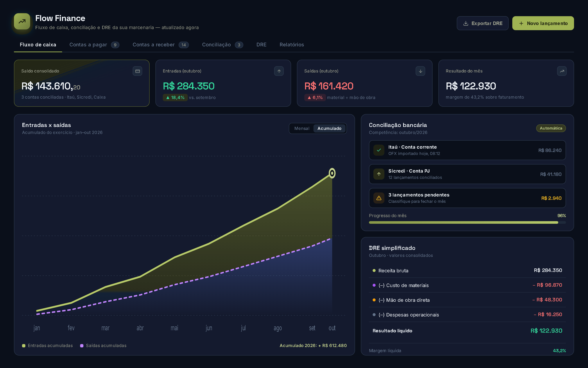This screenshot has height=368, width=588.
Task: Click the Flow Finance logo icon
Action: 22,21
